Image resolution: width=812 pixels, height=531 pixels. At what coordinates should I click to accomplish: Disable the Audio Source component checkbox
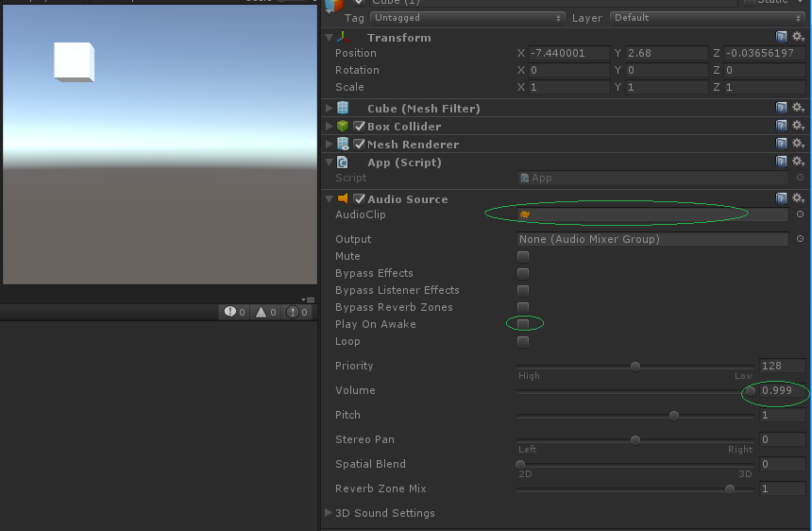point(360,199)
